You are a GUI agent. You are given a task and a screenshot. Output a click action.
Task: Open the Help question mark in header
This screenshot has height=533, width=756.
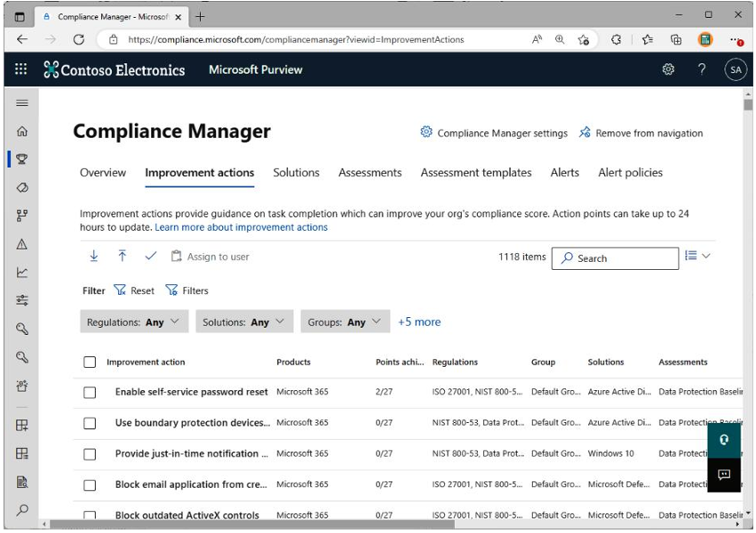pos(702,69)
